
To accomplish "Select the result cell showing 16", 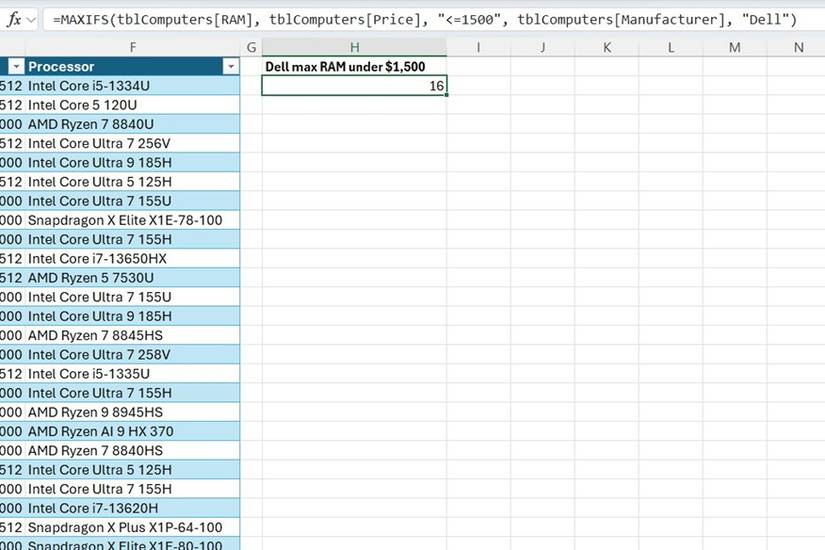I will [354, 86].
